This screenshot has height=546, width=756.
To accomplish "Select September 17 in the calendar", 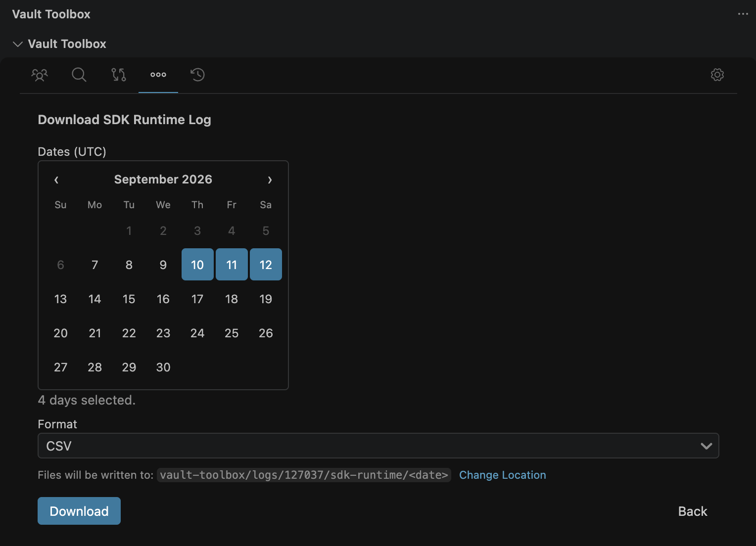I will pyautogui.click(x=197, y=299).
